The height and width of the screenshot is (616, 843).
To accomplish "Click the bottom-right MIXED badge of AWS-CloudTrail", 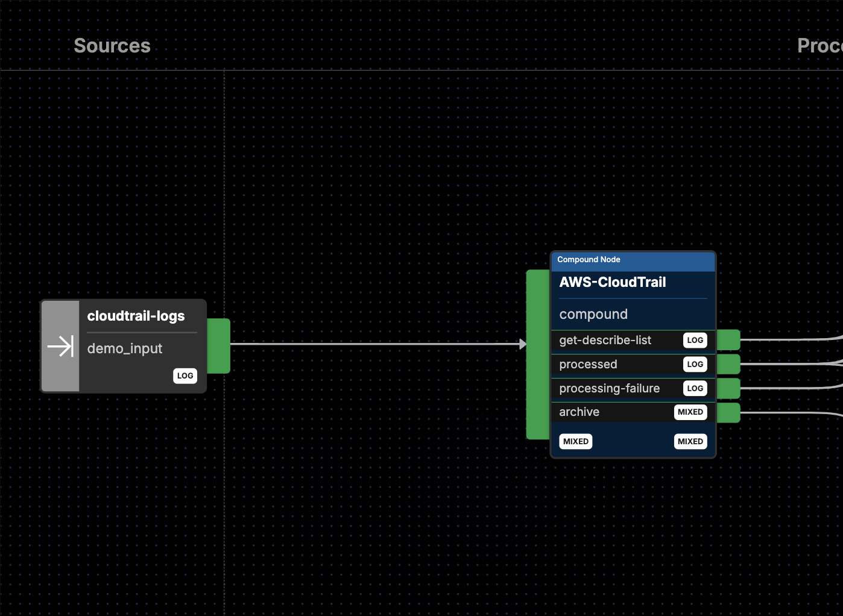I will point(690,441).
